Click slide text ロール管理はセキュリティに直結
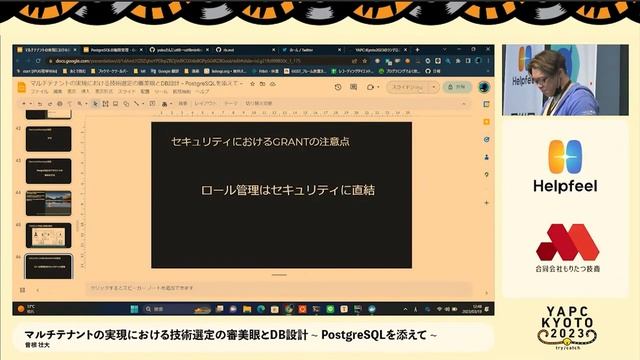This screenshot has width=640, height=360. 287,190
